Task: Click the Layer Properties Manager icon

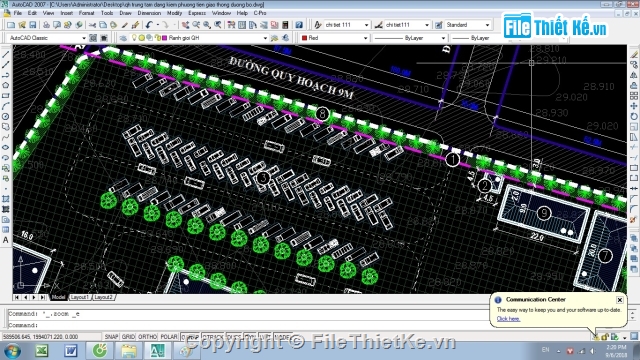Action: coord(123,38)
